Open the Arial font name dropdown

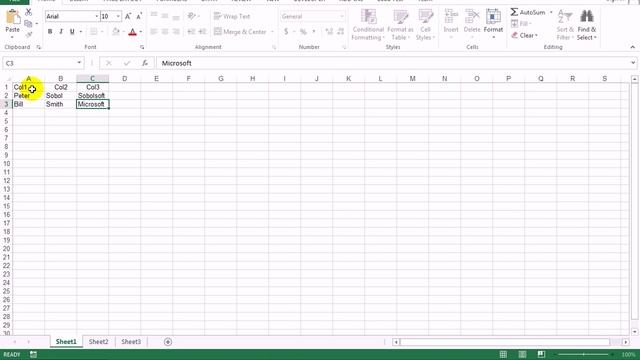pos(97,16)
